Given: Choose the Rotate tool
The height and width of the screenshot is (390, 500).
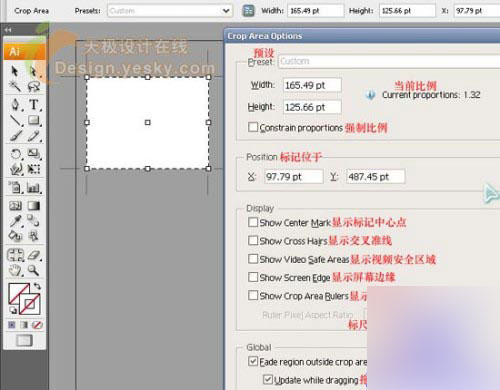Looking at the screenshot, I should click(x=15, y=154).
